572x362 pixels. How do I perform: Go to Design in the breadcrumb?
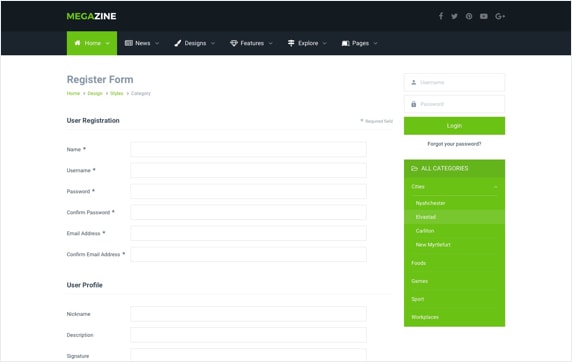tap(95, 93)
